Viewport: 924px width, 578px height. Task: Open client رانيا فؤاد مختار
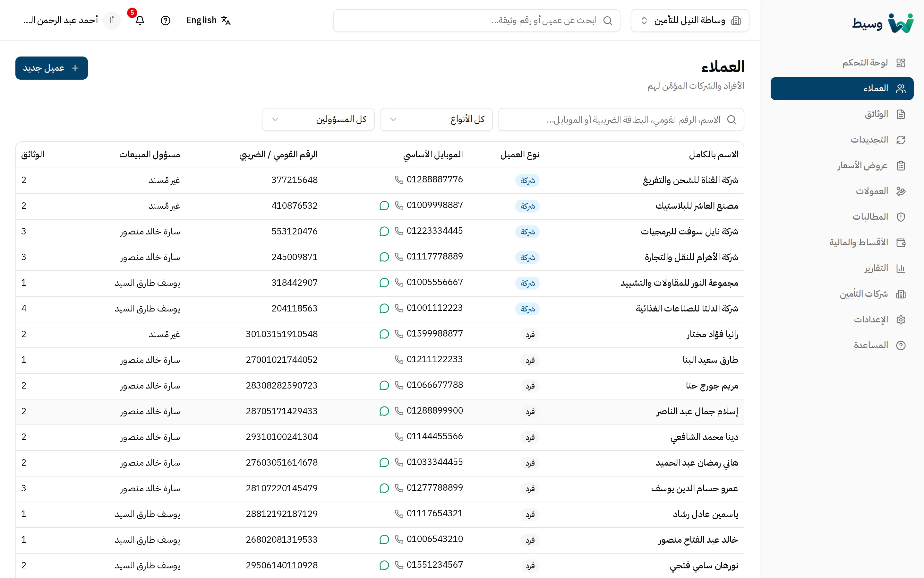[712, 334]
